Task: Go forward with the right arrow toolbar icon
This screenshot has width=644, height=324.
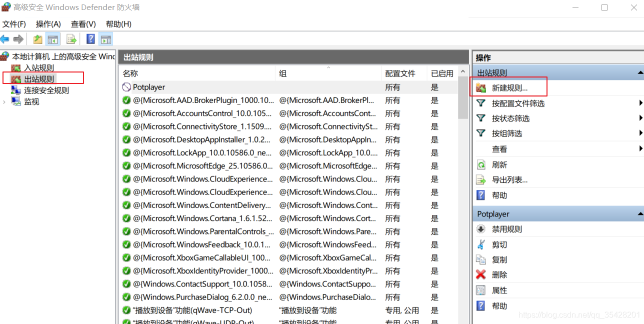Action: click(x=18, y=39)
